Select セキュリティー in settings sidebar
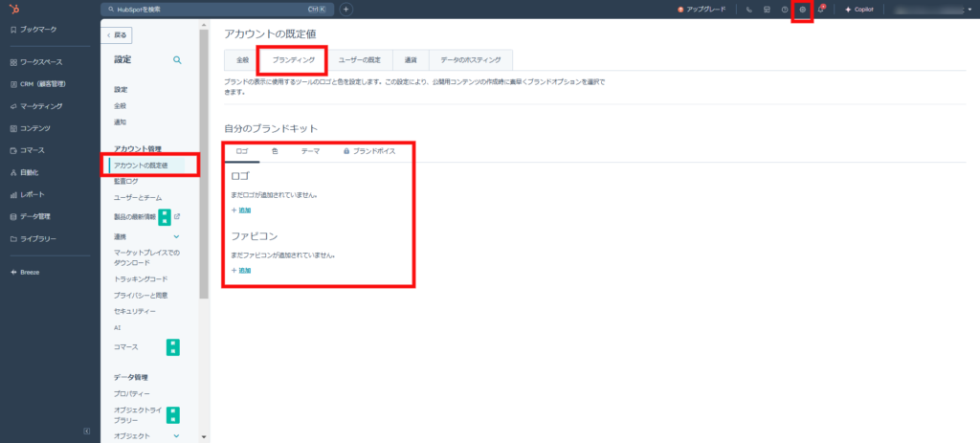 tap(134, 311)
